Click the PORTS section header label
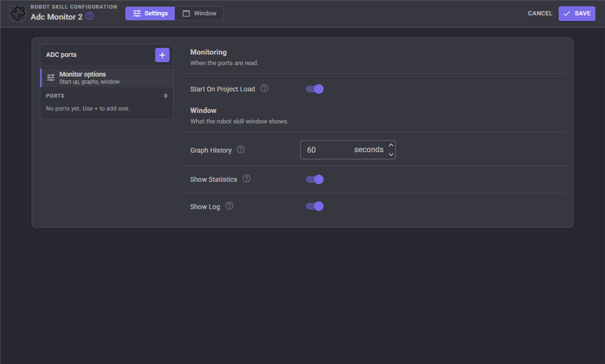 point(55,96)
